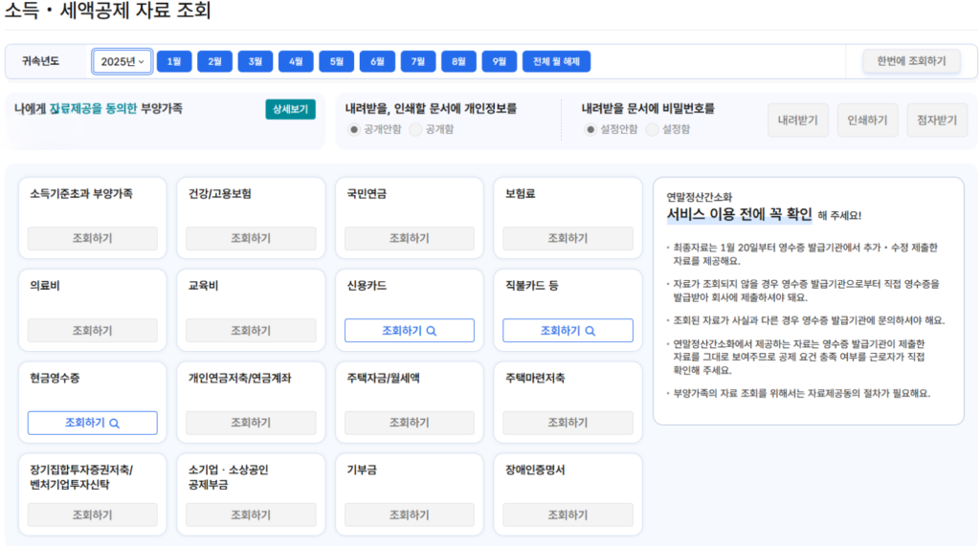Click the 귀속년도 label
The height and width of the screenshot is (546, 980).
click(40, 61)
